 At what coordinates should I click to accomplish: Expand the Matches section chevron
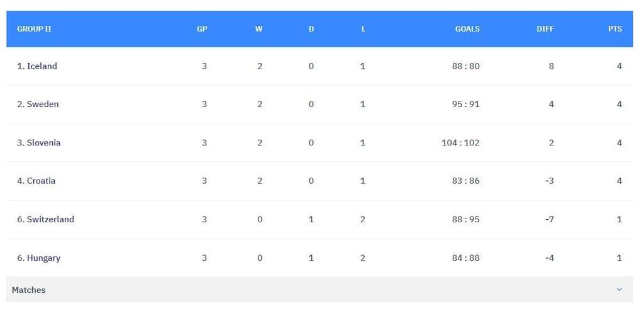[x=619, y=290]
